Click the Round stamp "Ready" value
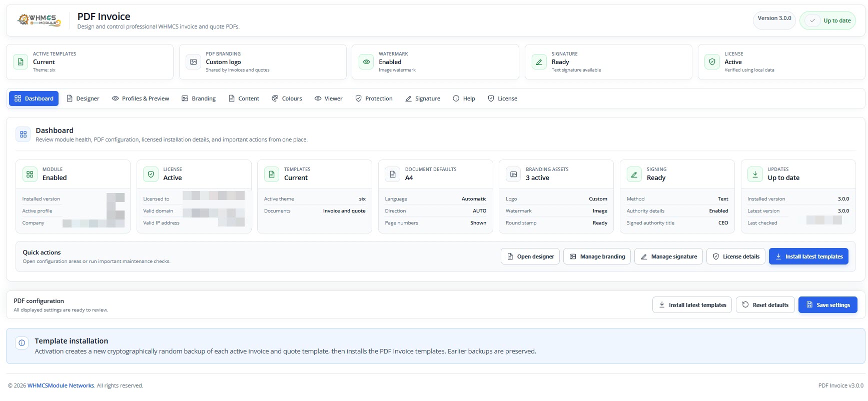Screen dimensions: 868x401 [600, 223]
